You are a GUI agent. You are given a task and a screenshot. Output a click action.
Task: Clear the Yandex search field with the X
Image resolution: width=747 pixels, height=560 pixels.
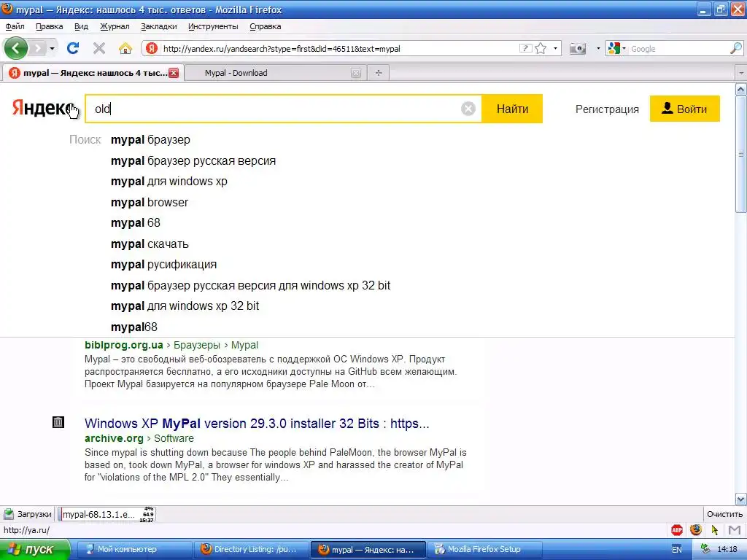[468, 109]
